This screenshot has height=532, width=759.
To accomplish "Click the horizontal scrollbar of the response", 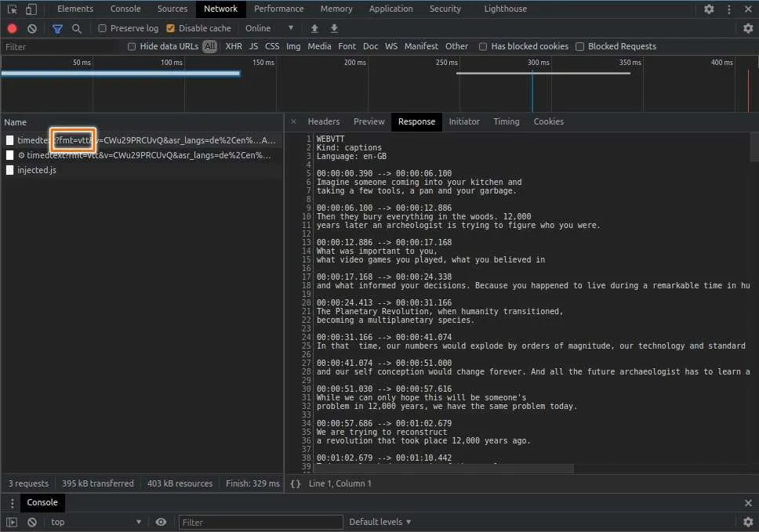I will pos(444,469).
